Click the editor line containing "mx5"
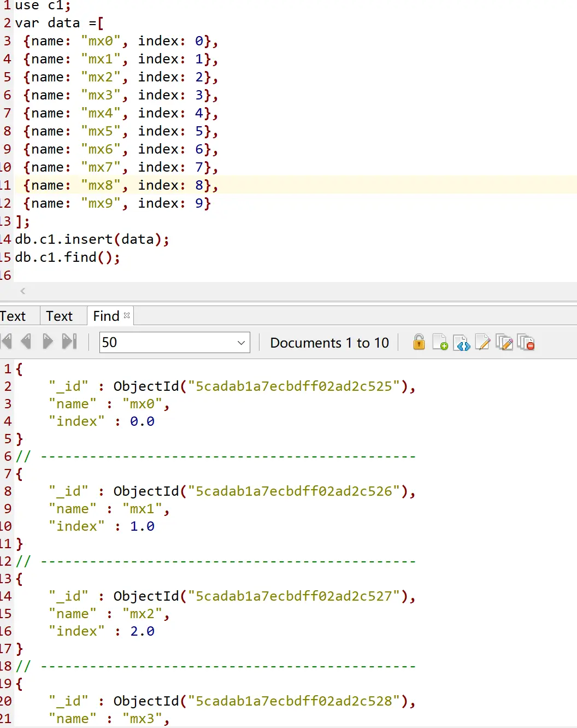 (121, 131)
